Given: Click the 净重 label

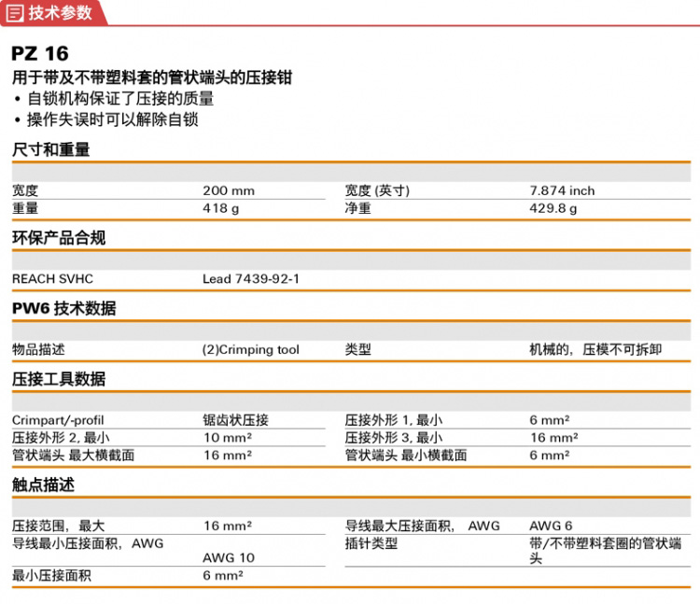Looking at the screenshot, I should 357,208.
